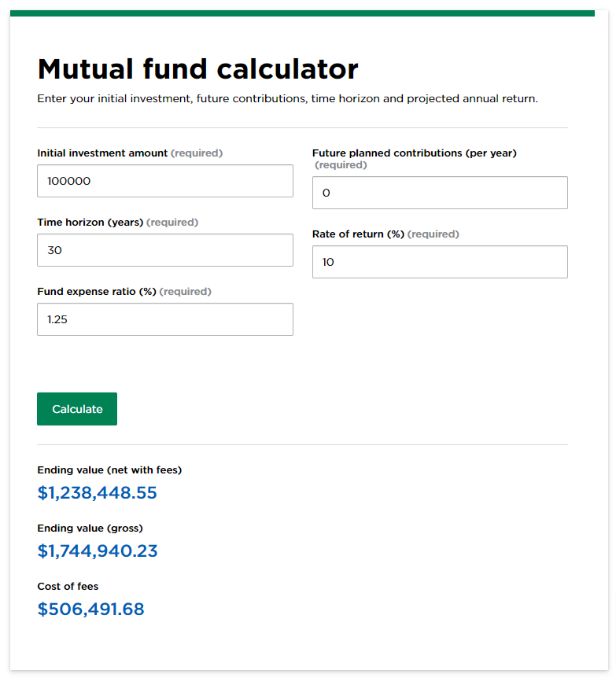The height and width of the screenshot is (685, 616).
Task: Click the green bar atop the calculator
Action: tap(302, 13)
